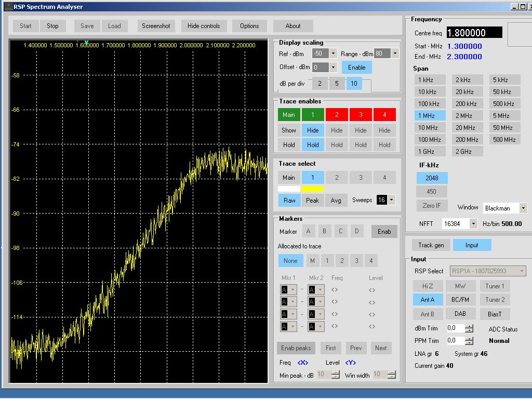Screen dimensions: 532x399
Task: Select Main in Trace select
Action: (289, 178)
